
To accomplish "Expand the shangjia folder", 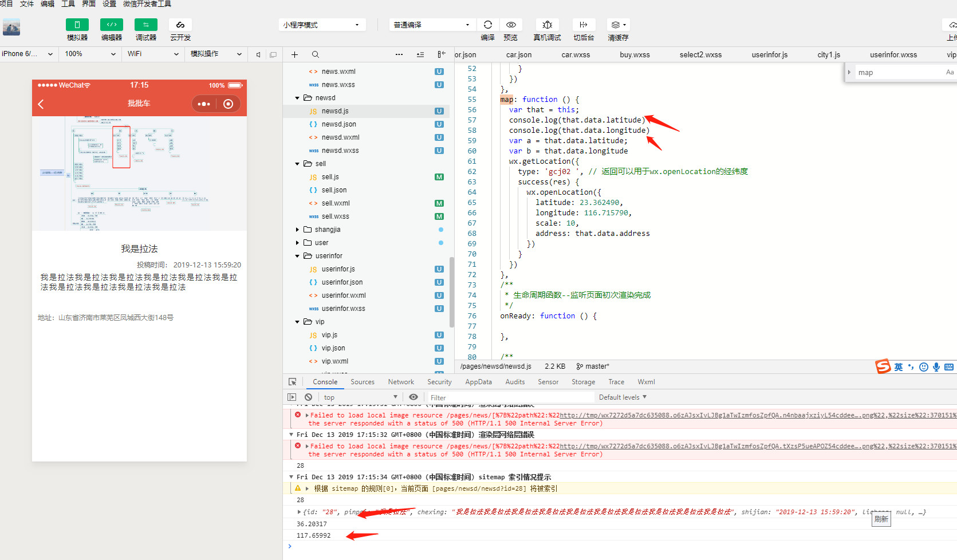I will tap(297, 230).
